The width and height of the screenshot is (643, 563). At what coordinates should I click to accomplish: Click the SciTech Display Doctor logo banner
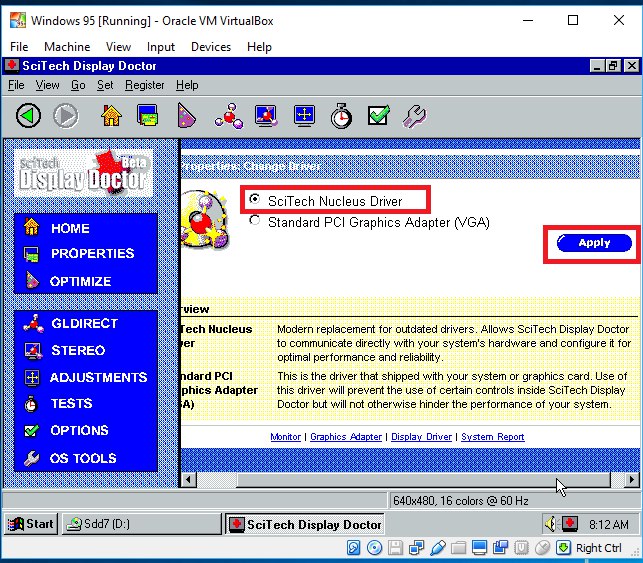coord(84,173)
